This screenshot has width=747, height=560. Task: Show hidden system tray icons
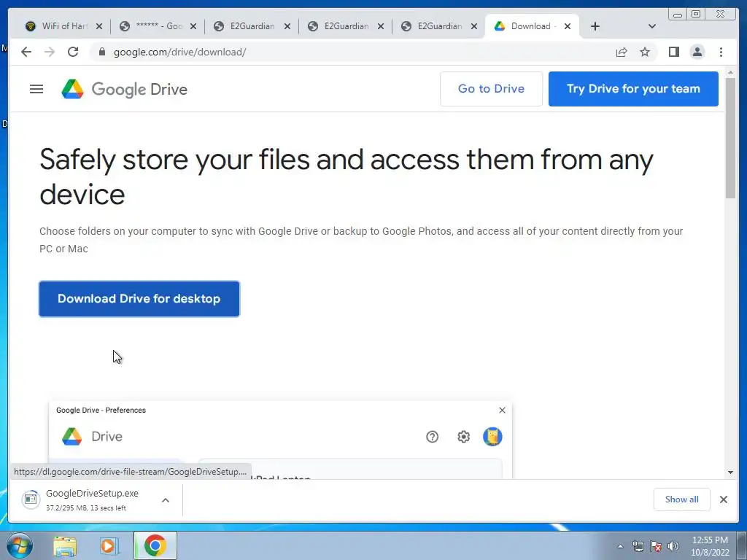tap(620, 546)
